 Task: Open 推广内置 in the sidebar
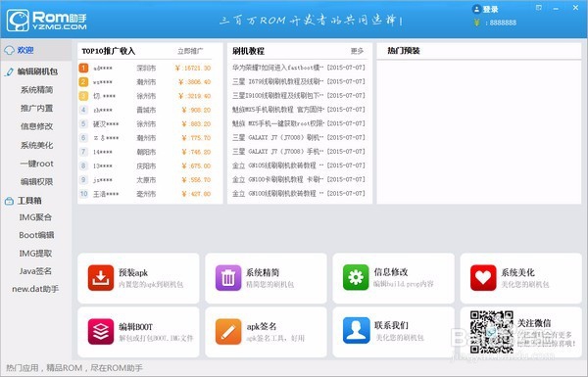[x=37, y=109]
